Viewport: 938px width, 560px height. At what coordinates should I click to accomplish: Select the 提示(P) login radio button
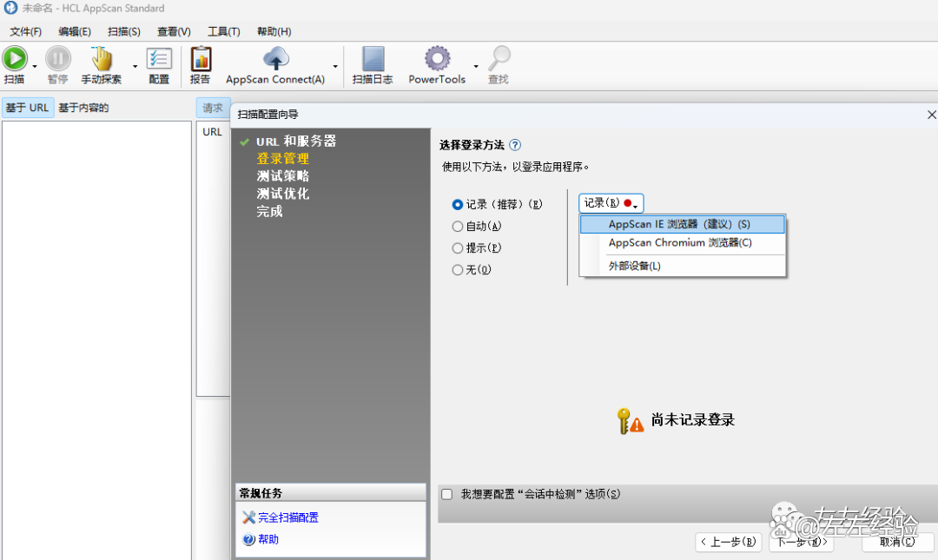pos(458,248)
